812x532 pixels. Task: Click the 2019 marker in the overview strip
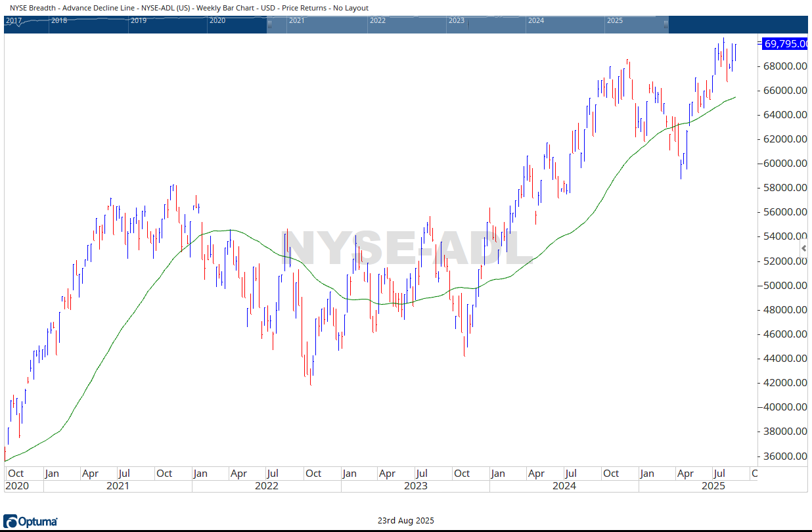coord(138,20)
